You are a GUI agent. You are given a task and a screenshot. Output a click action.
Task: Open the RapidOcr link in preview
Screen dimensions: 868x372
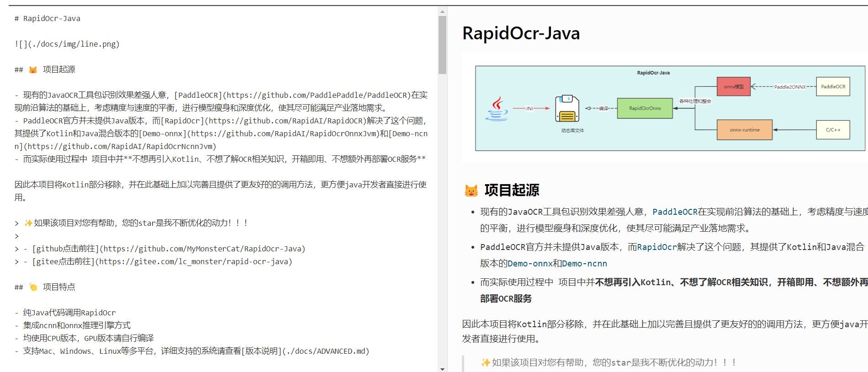pos(657,247)
